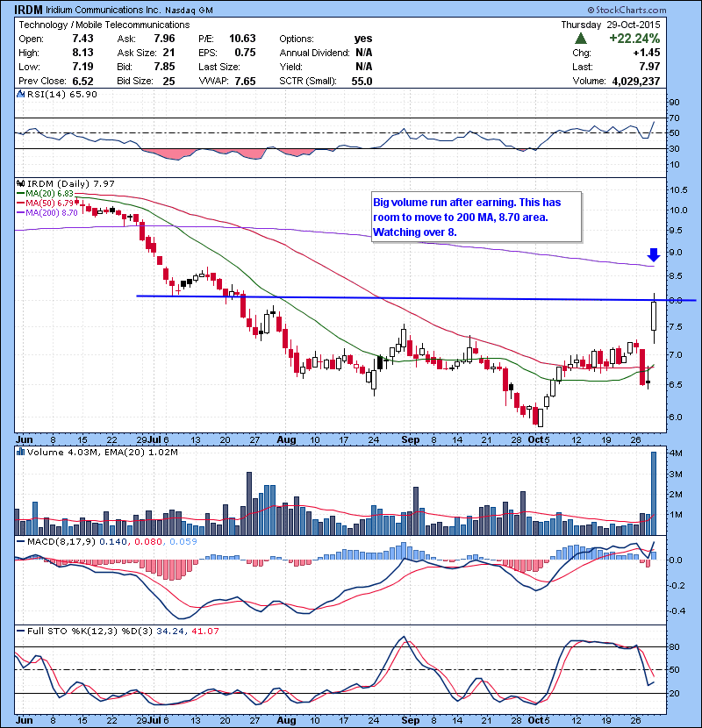702x728 pixels.
Task: Select the MACD signal value 0.080
Action: pos(148,541)
